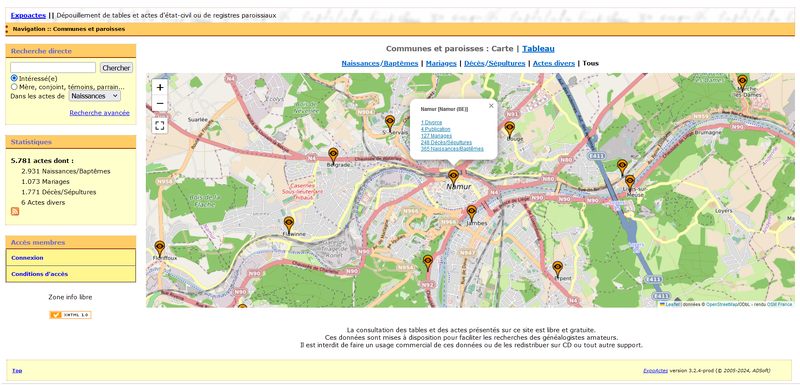This screenshot has width=800, height=386.
Task: Open 248 Décès/Sépultures link in popup
Action: (446, 142)
